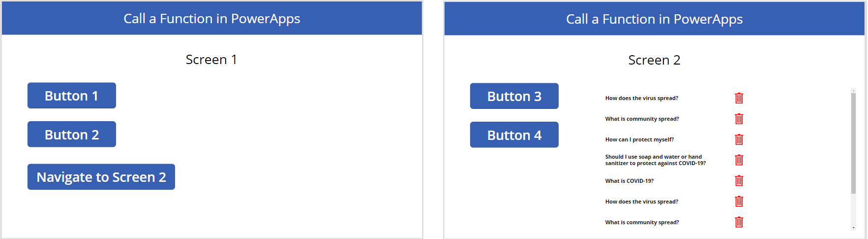Click the 'Screen 1' heading label
The width and height of the screenshot is (868, 239).
click(211, 60)
